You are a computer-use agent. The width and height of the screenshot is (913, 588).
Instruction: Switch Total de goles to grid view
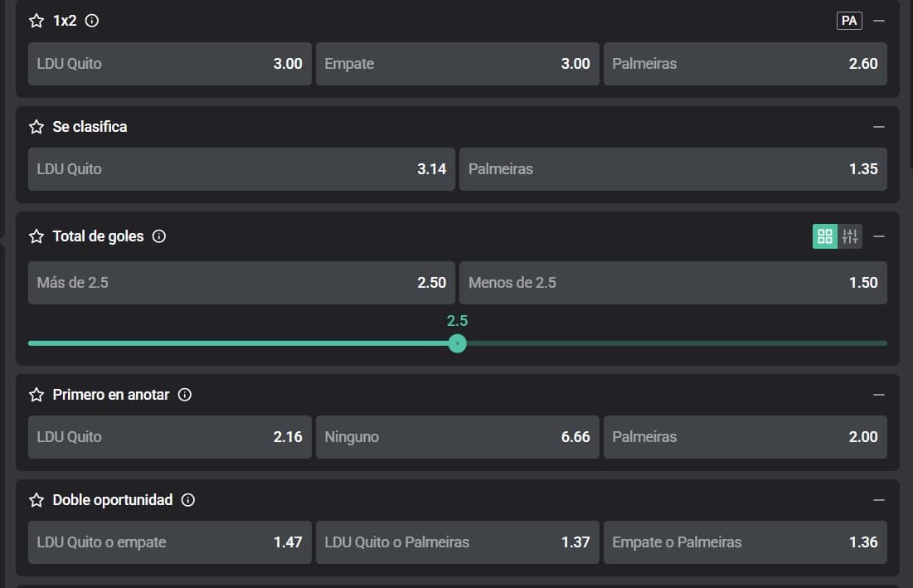coord(825,236)
